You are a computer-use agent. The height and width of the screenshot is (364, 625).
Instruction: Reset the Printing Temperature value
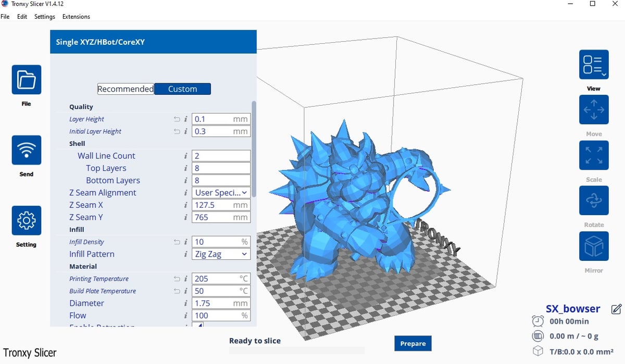click(x=177, y=279)
